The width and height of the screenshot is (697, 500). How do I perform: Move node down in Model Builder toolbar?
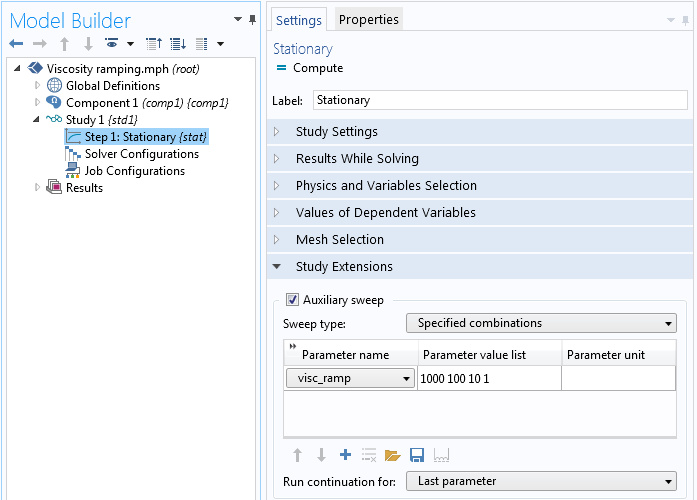[88, 44]
